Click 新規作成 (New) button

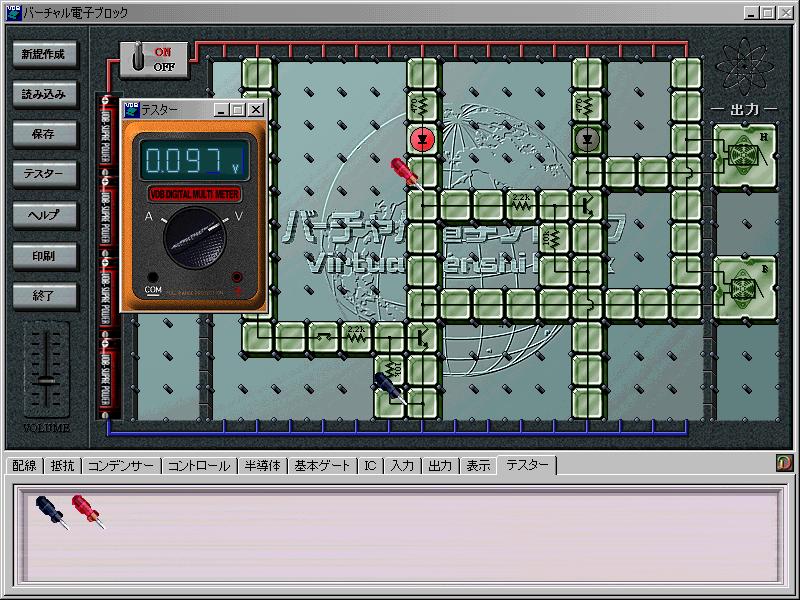[45, 54]
